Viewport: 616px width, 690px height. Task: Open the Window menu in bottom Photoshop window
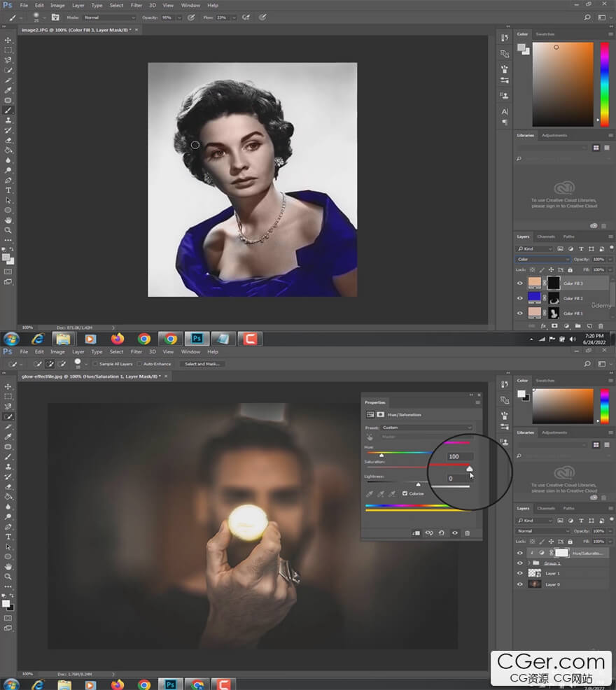pos(190,351)
